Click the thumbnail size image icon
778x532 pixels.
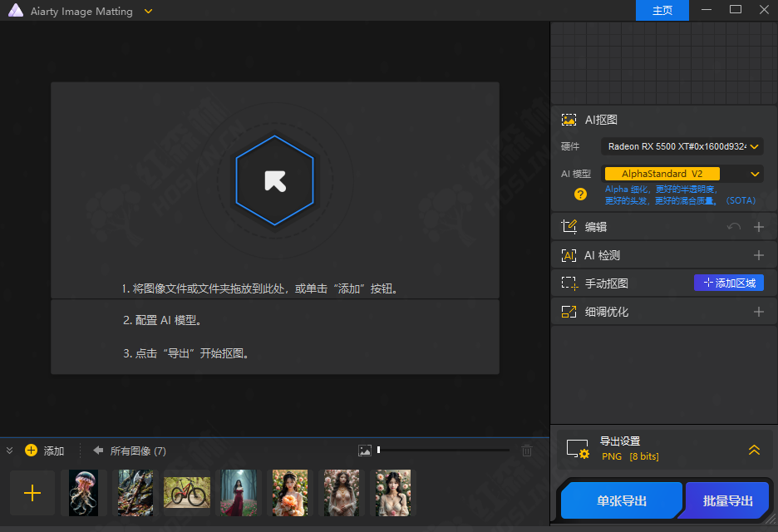[365, 450]
